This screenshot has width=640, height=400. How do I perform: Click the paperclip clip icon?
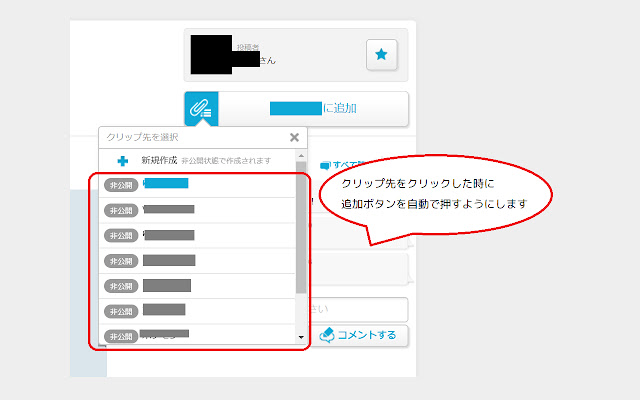point(201,109)
